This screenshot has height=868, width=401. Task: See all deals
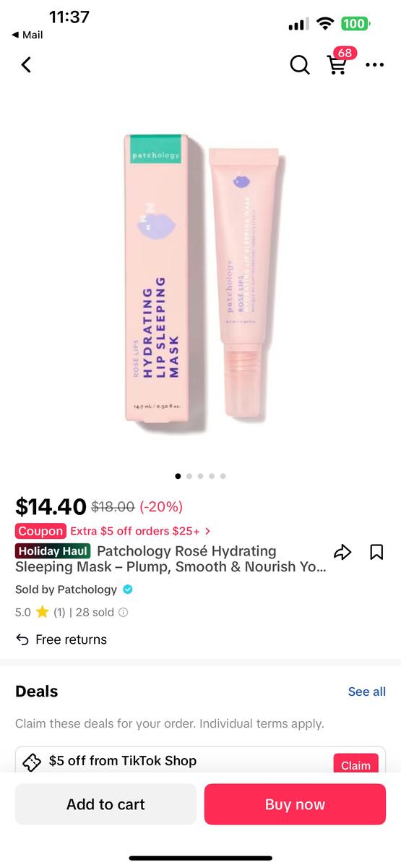tap(367, 692)
